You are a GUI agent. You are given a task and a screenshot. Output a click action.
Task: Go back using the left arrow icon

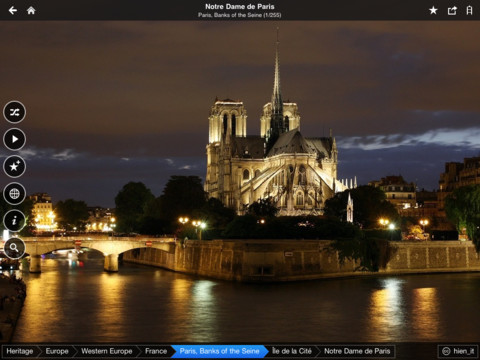pos(13,10)
